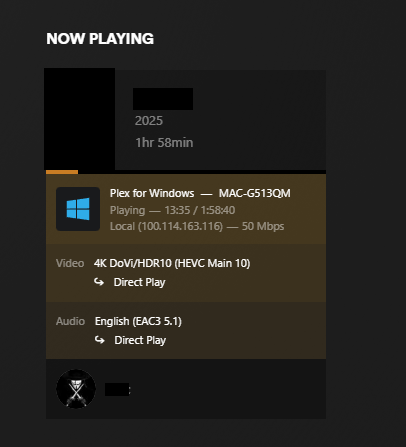The height and width of the screenshot is (447, 406).
Task: Click the audio Direct Play label
Action: click(140, 340)
